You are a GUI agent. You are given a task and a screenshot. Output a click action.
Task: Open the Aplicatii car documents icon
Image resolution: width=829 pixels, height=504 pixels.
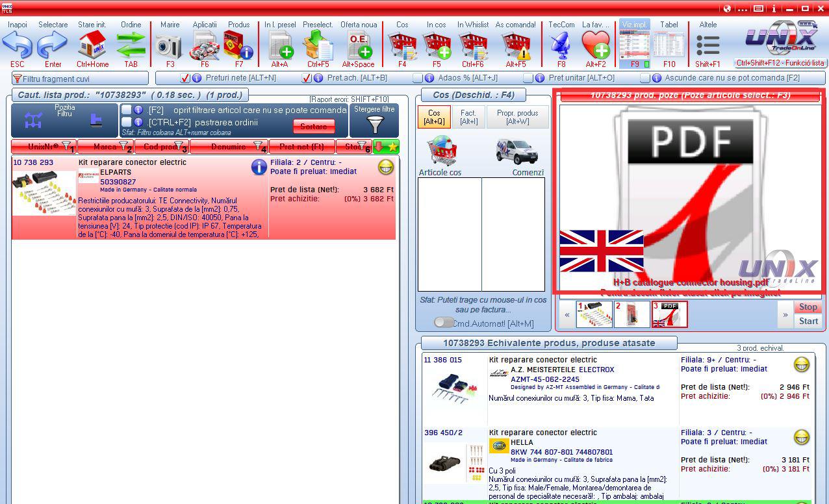click(204, 45)
